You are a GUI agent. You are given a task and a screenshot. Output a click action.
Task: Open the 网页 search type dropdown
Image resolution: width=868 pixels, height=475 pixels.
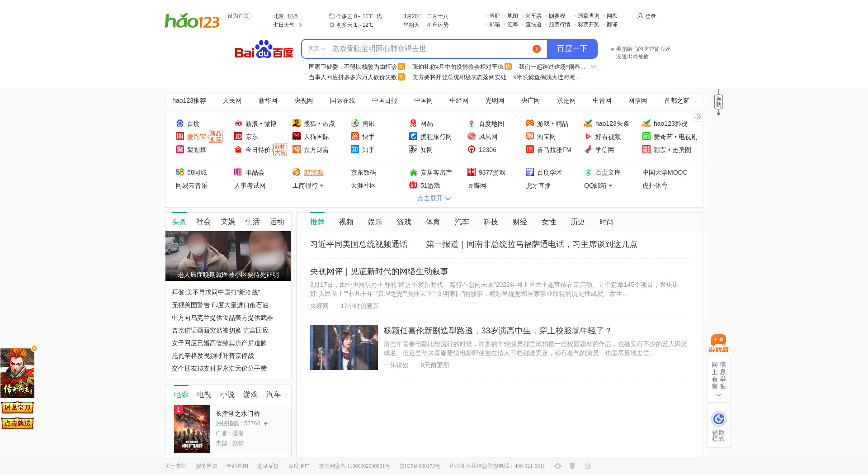point(316,49)
